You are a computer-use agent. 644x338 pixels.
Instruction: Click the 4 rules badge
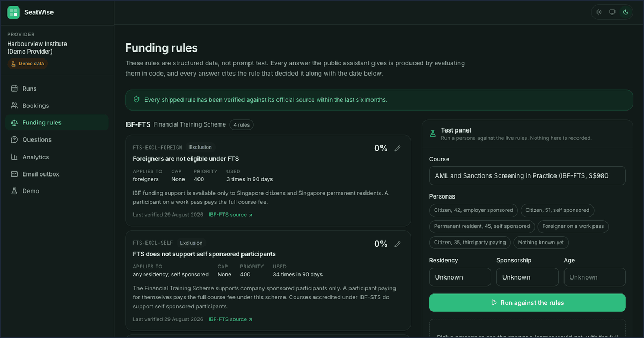(x=241, y=124)
